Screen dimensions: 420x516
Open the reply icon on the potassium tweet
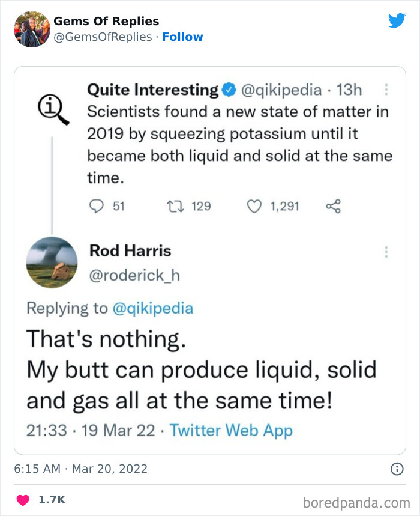point(97,206)
